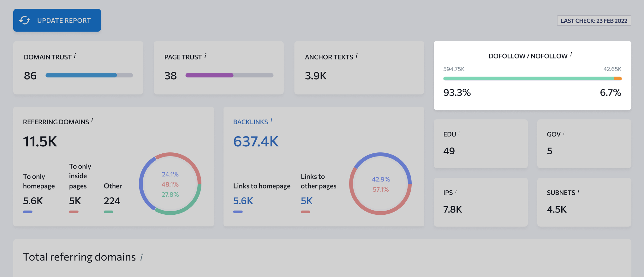Open the Total referring domains info icon

pyautogui.click(x=141, y=257)
